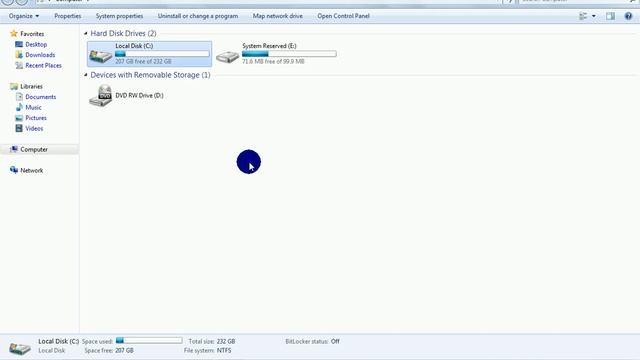The height and width of the screenshot is (360, 640).
Task: Open Recent Places in Favorites
Action: tap(43, 65)
